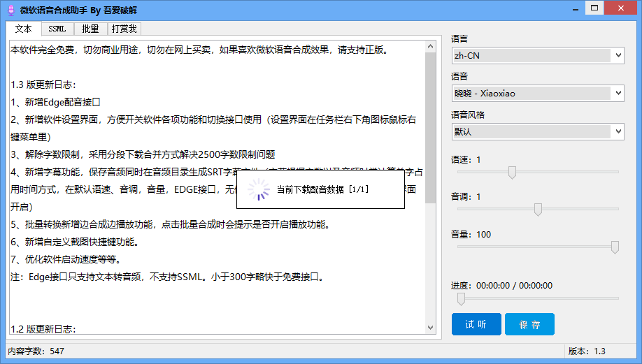The width and height of the screenshot is (642, 364).
Task: Click the microphone app icon in title bar
Action: [x=11, y=10]
